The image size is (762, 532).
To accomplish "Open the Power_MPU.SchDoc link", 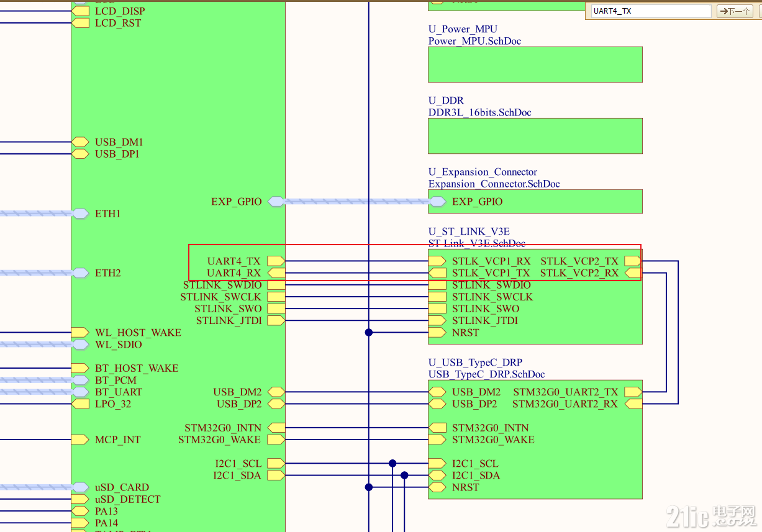I will (x=474, y=41).
